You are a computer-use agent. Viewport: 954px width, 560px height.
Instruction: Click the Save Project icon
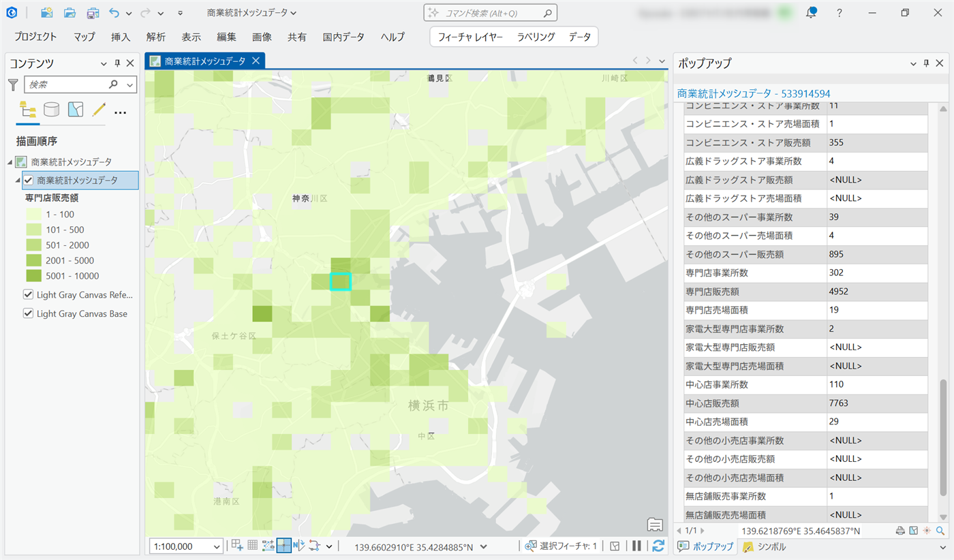click(92, 13)
